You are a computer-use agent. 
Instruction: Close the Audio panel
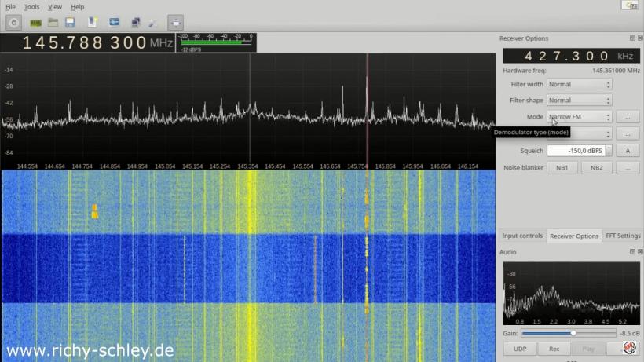[x=640, y=251]
